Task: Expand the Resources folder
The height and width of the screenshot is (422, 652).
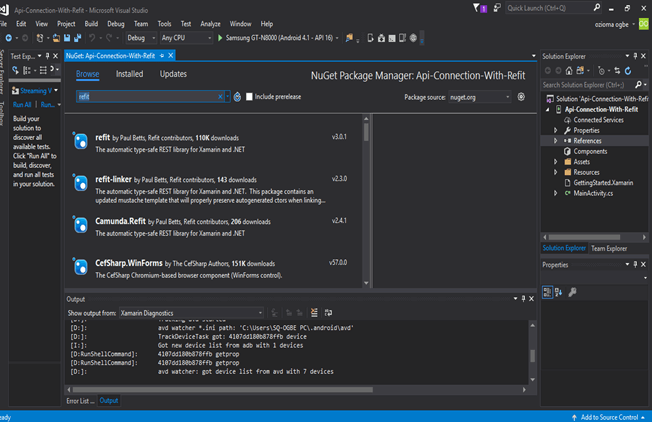Action: 556,172
